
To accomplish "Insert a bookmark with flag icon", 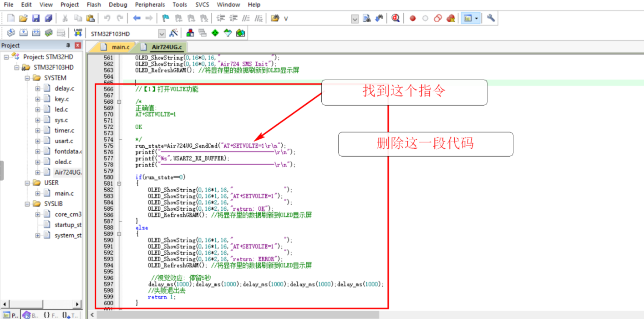I will (x=166, y=18).
